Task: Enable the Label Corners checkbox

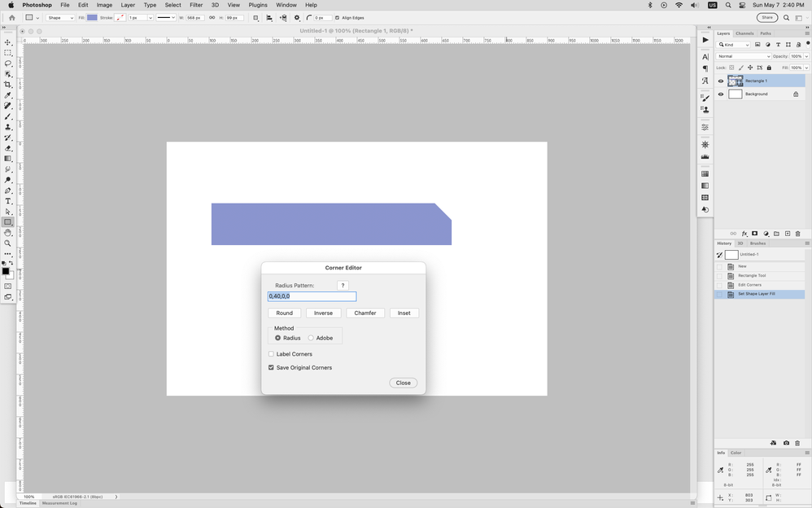Action: tap(271, 353)
